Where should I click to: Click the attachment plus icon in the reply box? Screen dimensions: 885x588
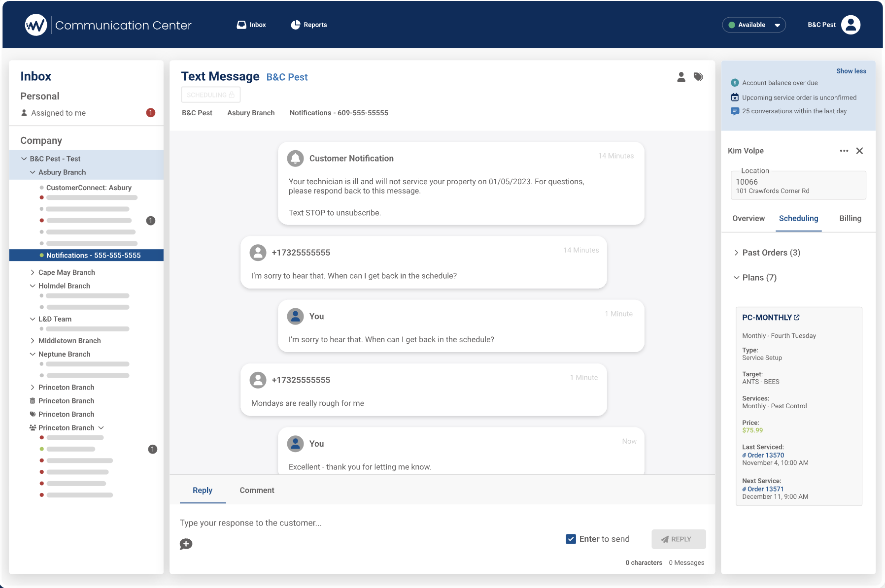tap(186, 544)
